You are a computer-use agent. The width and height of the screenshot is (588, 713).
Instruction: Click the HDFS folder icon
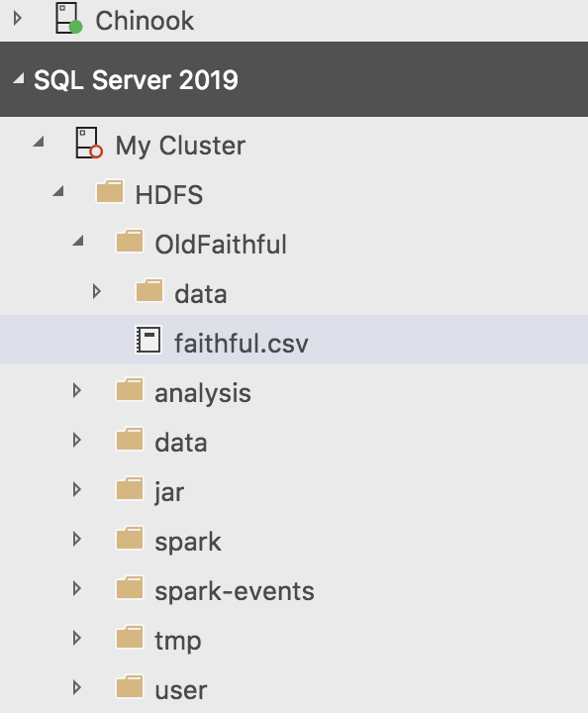click(110, 191)
